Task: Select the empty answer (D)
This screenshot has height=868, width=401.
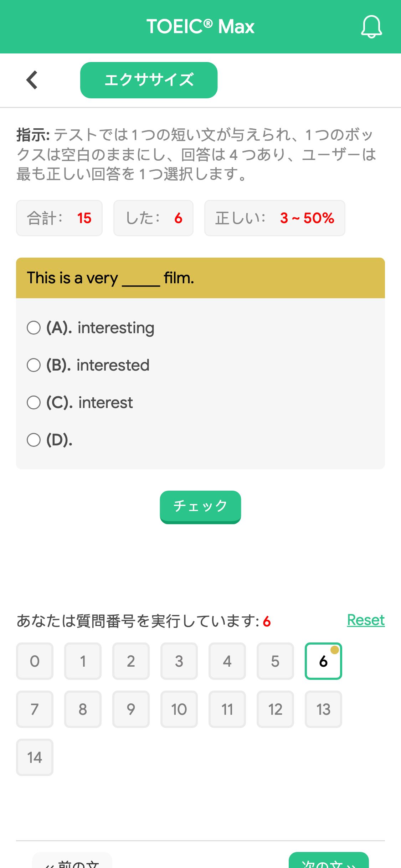Action: (50, 440)
